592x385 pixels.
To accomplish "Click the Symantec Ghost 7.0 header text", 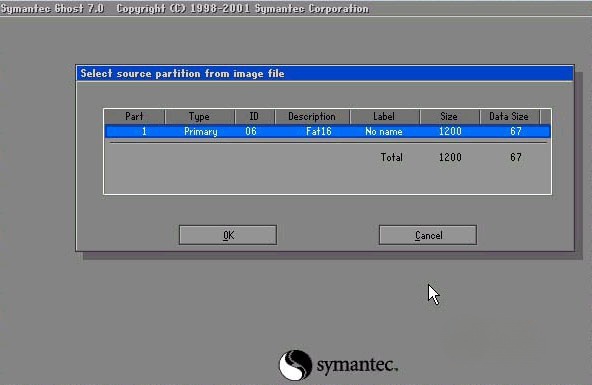I will [52, 8].
